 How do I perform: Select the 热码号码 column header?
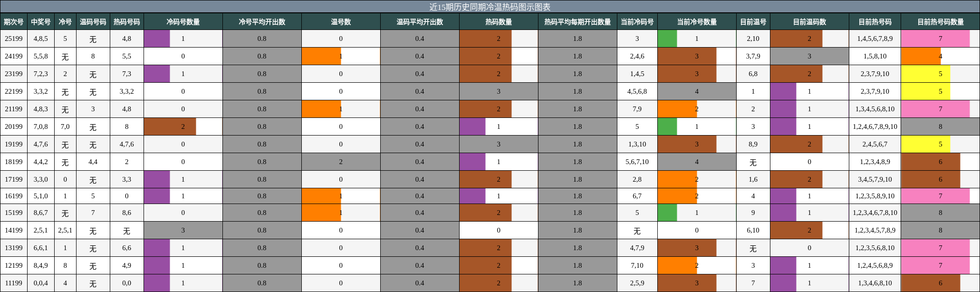tap(127, 22)
